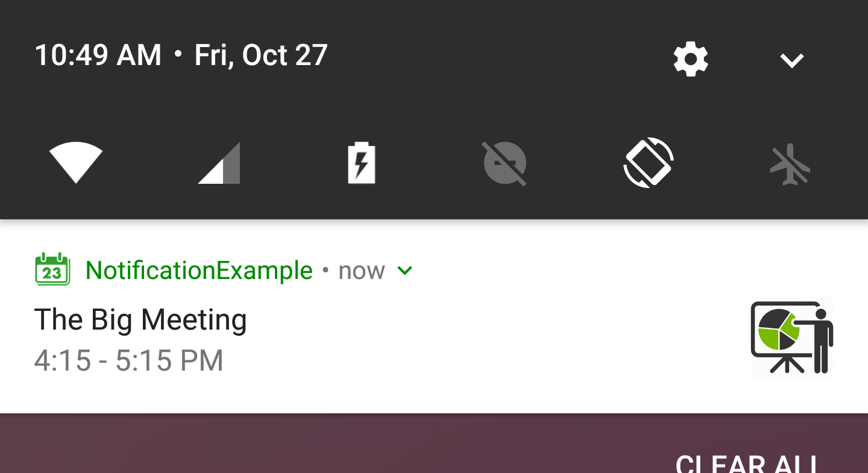Toggle Do Not Disturb mode
The image size is (868, 473).
point(505,163)
